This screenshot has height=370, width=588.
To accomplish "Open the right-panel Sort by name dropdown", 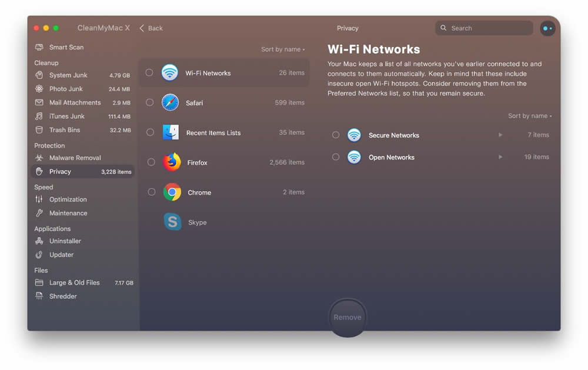I will [530, 116].
